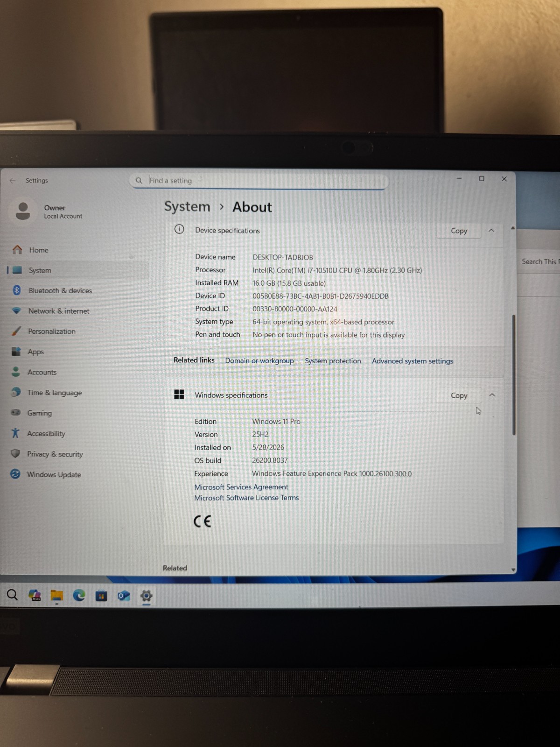Open taskbar Search magnifier icon
The height and width of the screenshot is (747, 560).
[x=12, y=595]
